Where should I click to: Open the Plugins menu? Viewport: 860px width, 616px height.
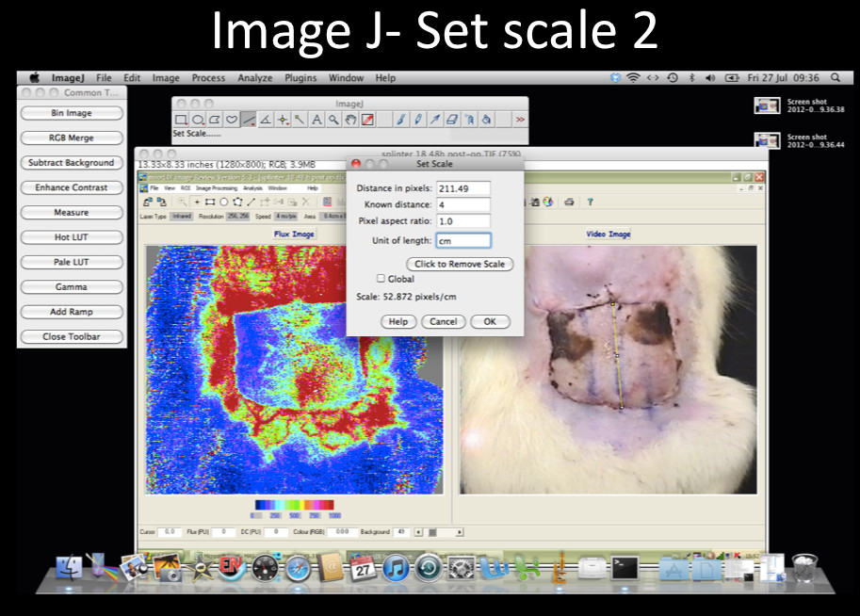coord(300,78)
